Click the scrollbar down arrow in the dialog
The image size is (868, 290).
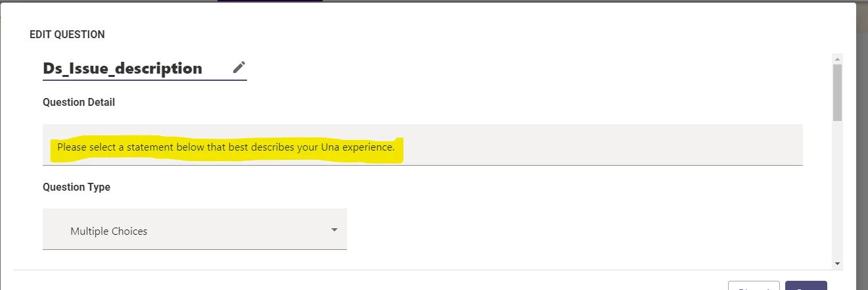(837, 263)
